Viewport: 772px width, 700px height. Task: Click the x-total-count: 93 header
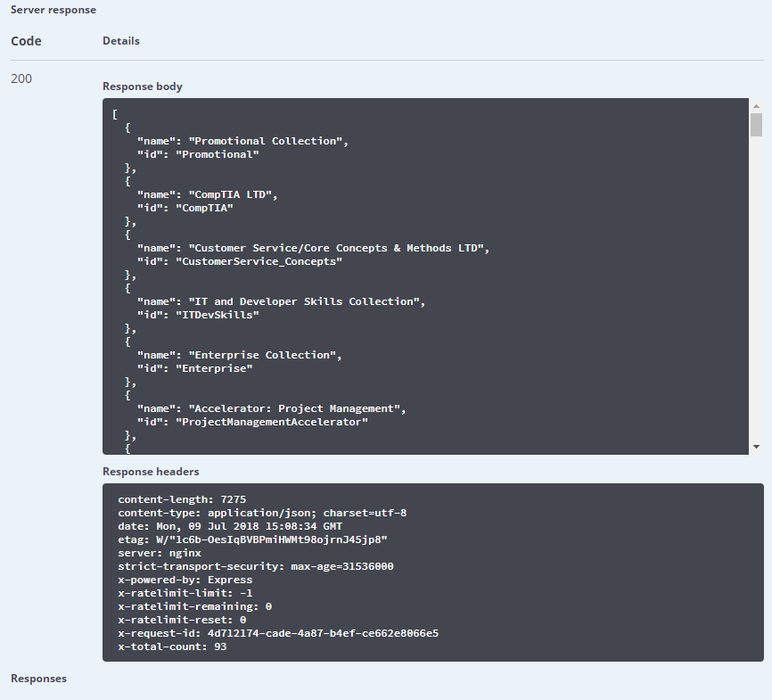coord(173,646)
